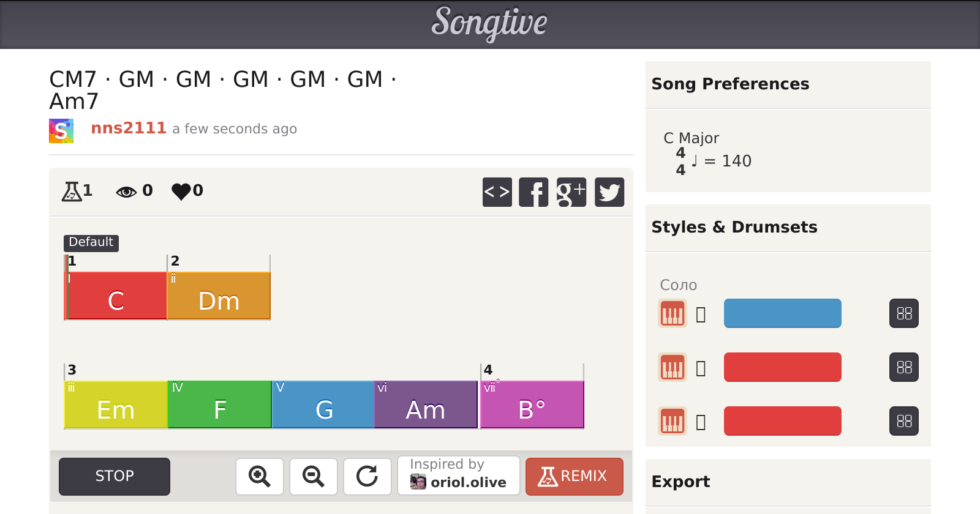The height and width of the screenshot is (514, 980).
Task: Stop playback with the STOP button
Action: coord(115,476)
